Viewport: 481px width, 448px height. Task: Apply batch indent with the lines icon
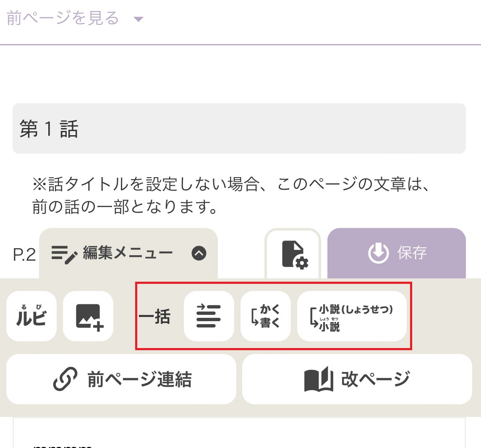209,316
